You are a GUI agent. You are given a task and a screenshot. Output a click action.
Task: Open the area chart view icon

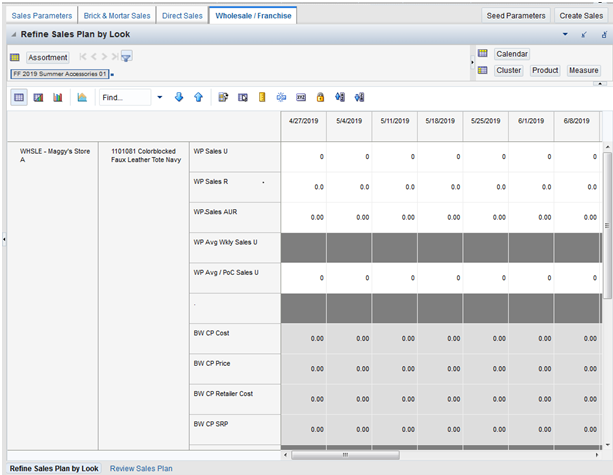(82, 97)
